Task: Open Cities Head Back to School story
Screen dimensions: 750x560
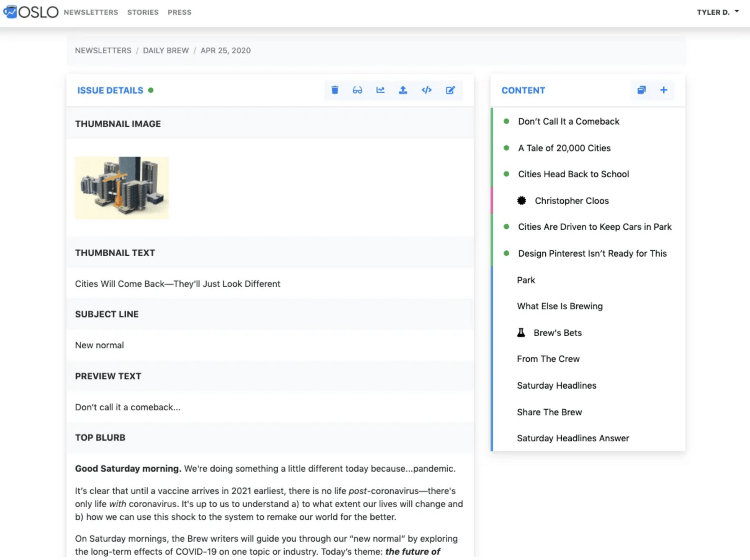Action: coord(573,174)
